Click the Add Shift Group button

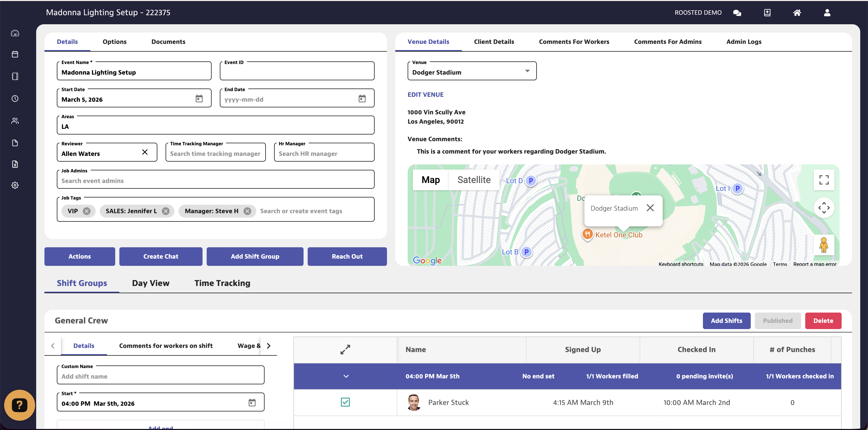click(x=255, y=257)
